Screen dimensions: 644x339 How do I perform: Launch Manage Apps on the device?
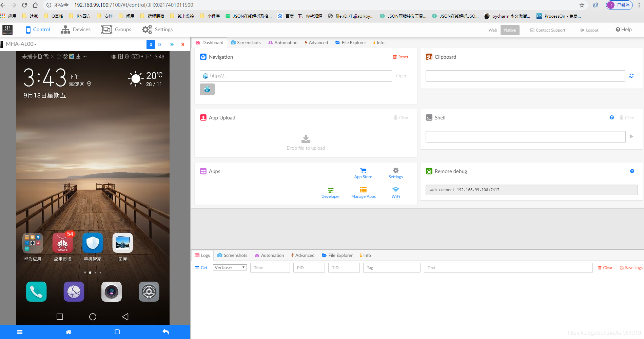tap(363, 192)
